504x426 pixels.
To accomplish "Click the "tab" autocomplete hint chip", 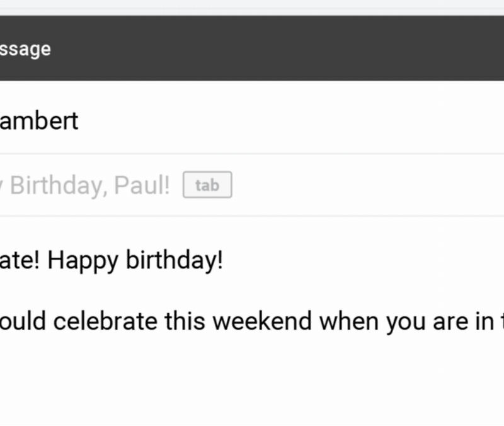I will tap(207, 185).
